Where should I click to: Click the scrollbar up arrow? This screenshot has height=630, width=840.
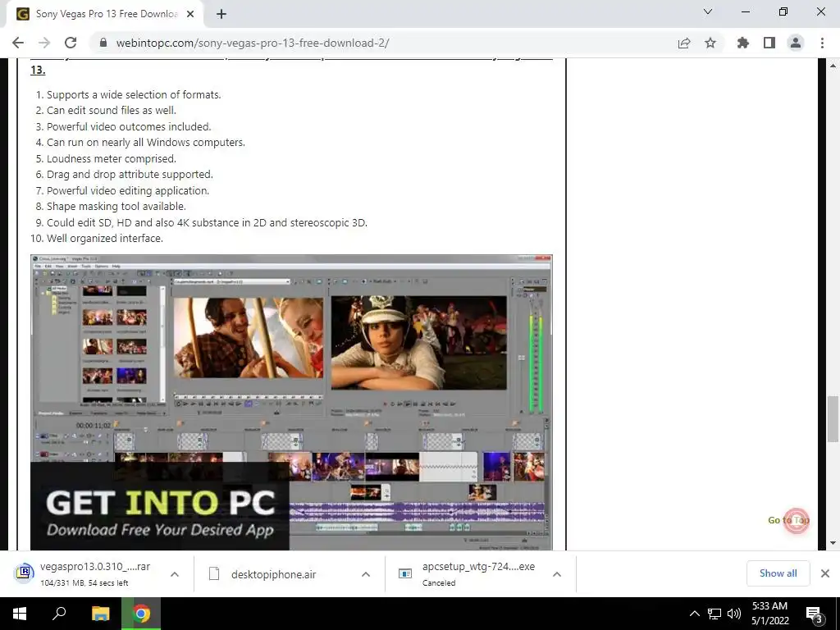(833, 66)
